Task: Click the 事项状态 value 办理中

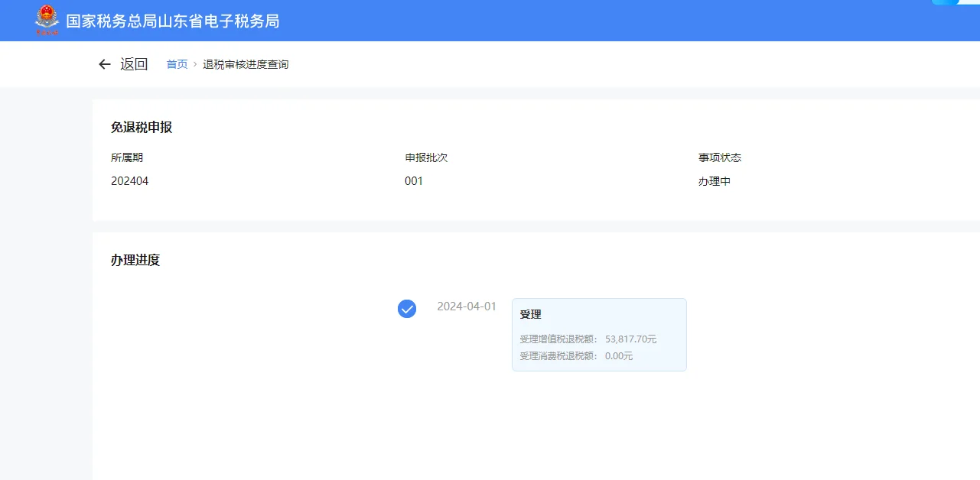Action: pos(715,181)
